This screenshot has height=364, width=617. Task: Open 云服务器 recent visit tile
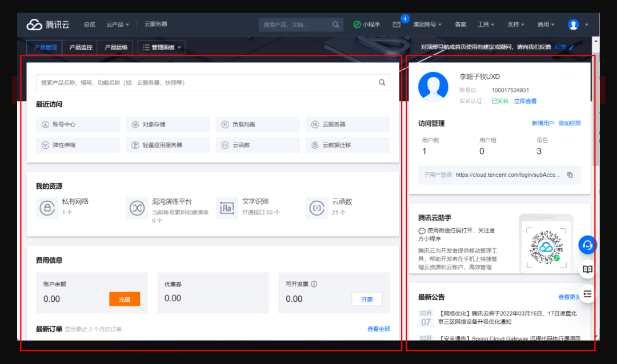coord(348,124)
